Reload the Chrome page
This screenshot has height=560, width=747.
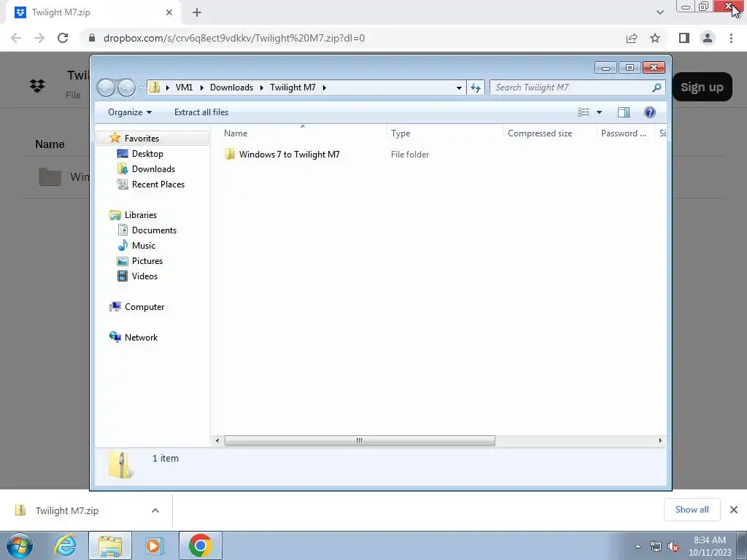63,38
